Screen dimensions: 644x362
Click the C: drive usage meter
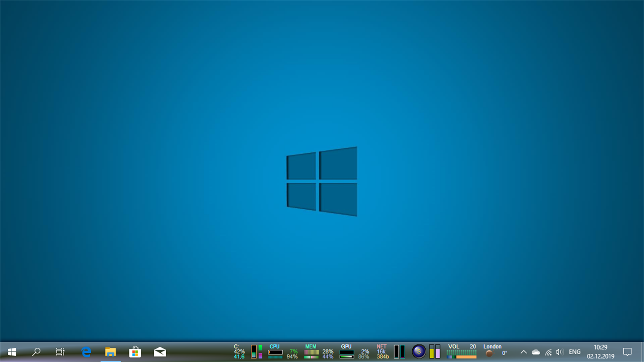[x=248, y=351]
